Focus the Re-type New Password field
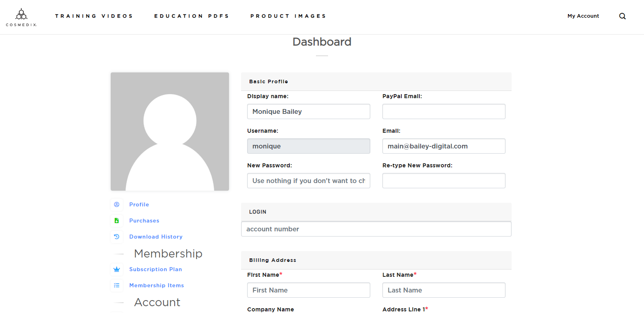The width and height of the screenshot is (644, 313). click(444, 181)
